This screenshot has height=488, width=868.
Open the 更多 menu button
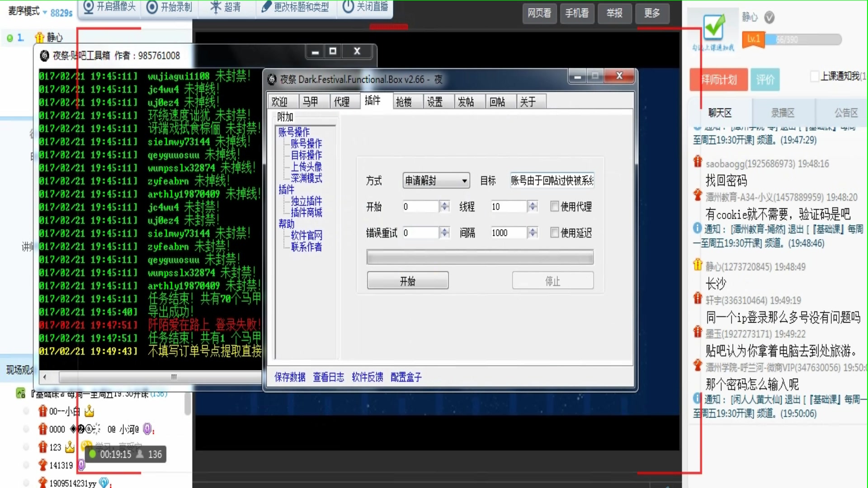[x=652, y=13]
